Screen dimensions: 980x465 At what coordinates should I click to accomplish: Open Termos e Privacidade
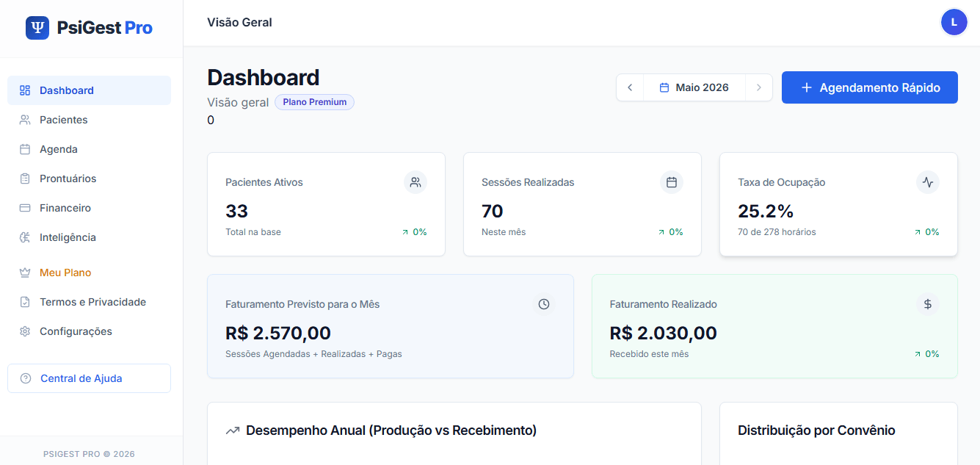pyautogui.click(x=89, y=302)
